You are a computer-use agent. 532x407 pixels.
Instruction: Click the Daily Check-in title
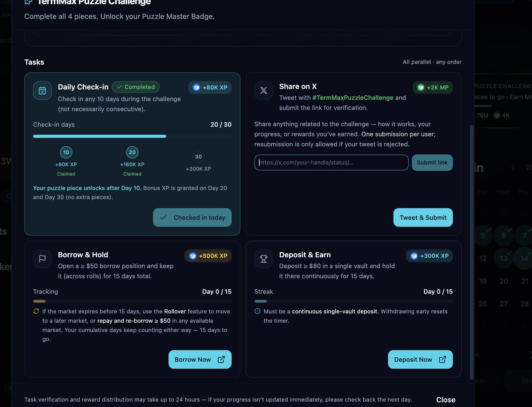[x=83, y=87]
